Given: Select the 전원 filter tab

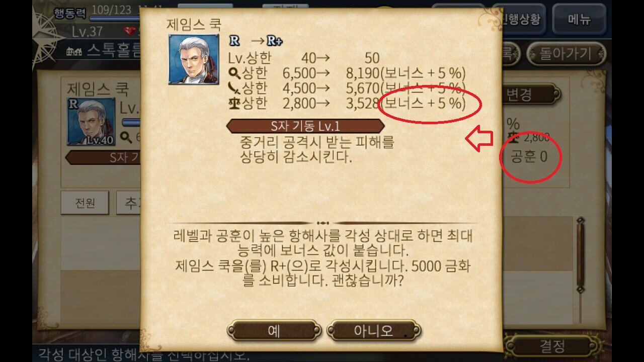Looking at the screenshot, I should coord(85,203).
